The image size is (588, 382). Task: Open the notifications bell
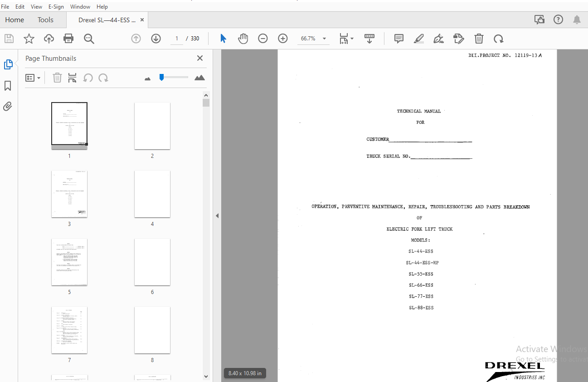pos(577,20)
